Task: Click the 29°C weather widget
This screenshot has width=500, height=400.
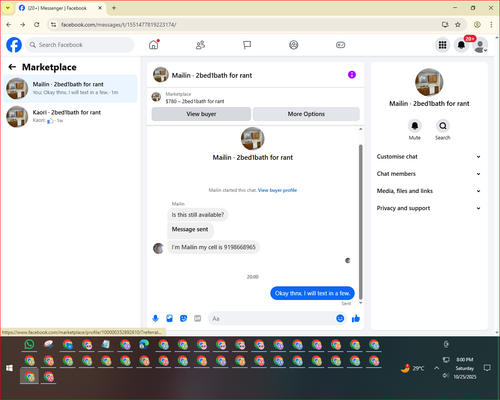Action: click(413, 368)
